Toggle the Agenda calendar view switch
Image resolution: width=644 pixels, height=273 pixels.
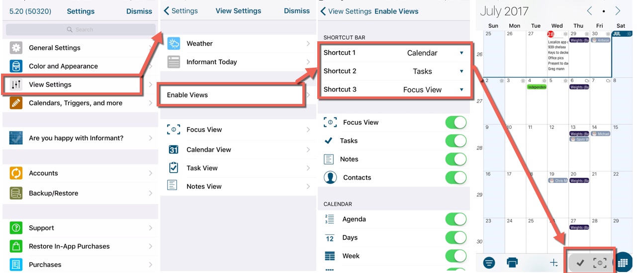pos(456,219)
